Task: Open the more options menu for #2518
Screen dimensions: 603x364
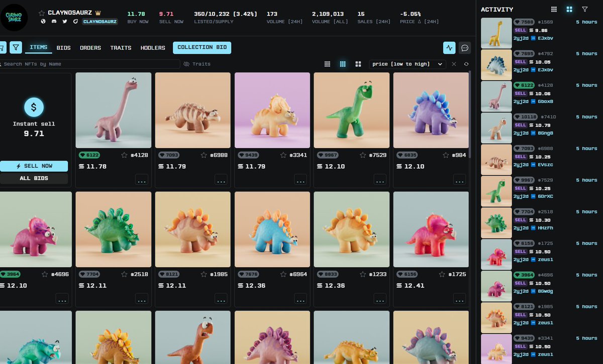Action: pyautogui.click(x=142, y=299)
